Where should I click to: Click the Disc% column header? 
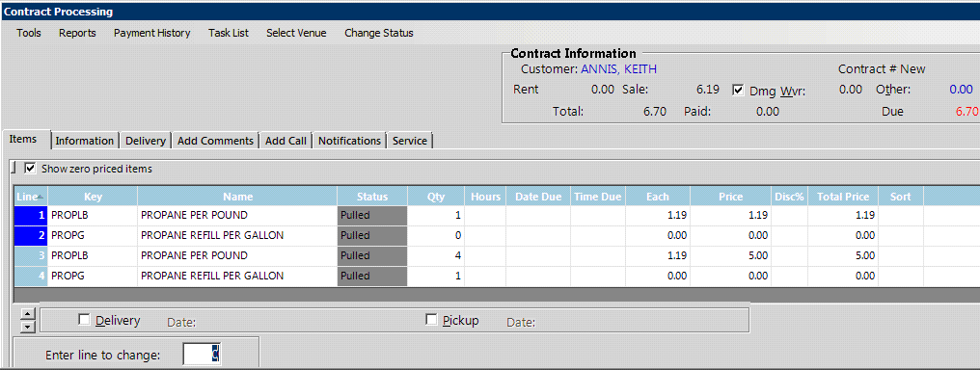(790, 197)
